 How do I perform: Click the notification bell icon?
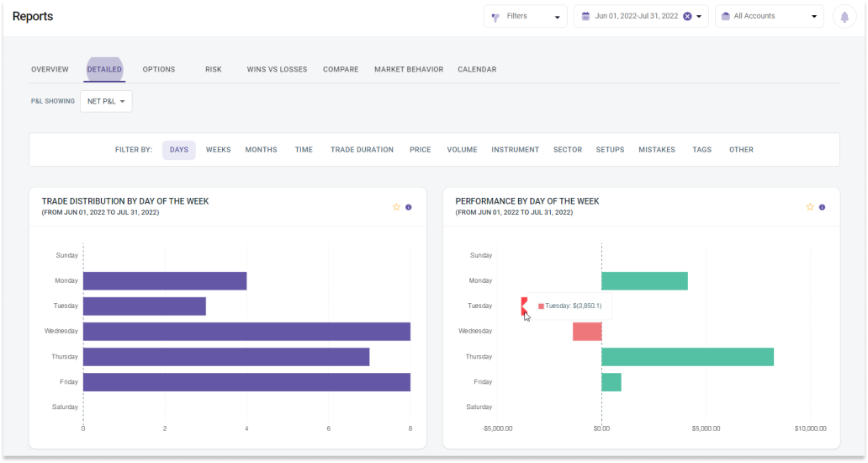tap(844, 17)
